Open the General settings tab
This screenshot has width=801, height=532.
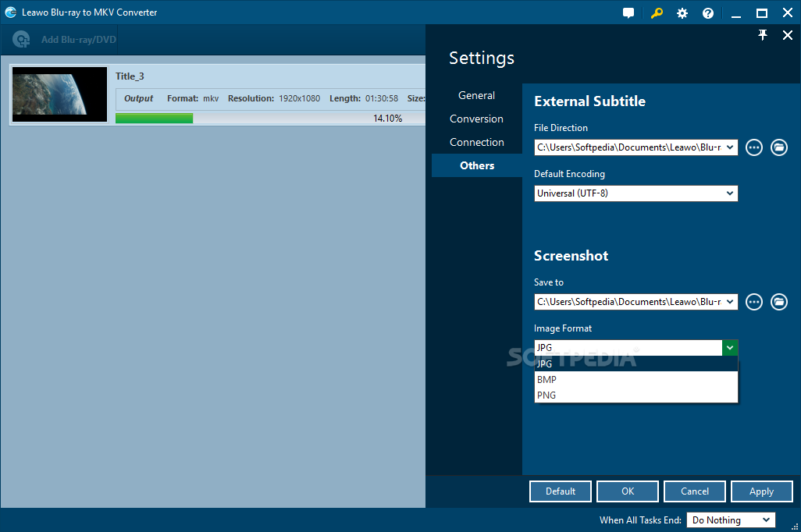tap(476, 95)
